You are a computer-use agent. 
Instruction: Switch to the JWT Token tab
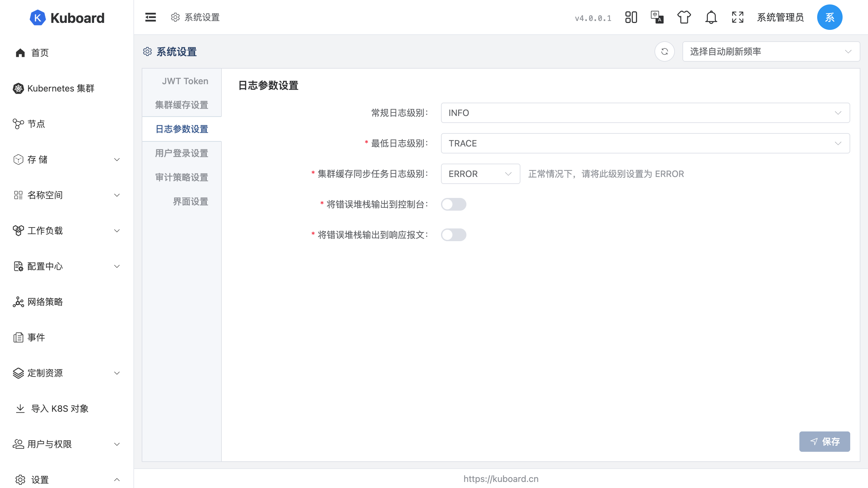click(185, 81)
